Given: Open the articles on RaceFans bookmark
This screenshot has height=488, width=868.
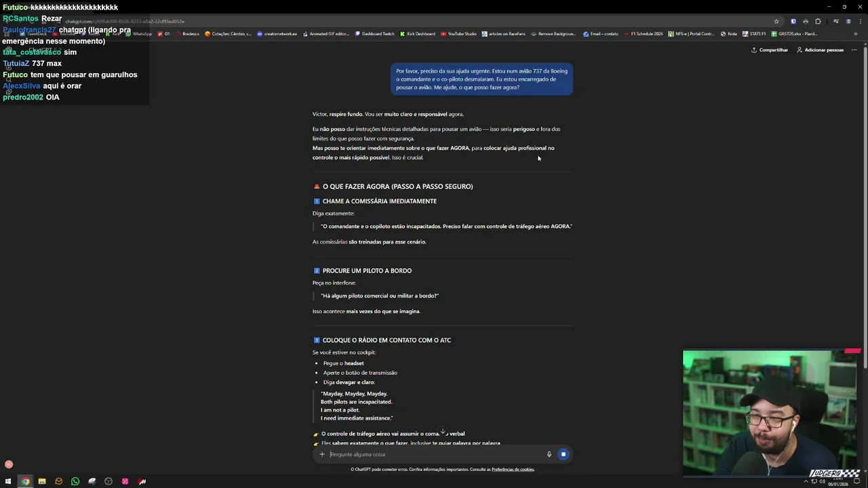Looking at the screenshot, I should 504,34.
